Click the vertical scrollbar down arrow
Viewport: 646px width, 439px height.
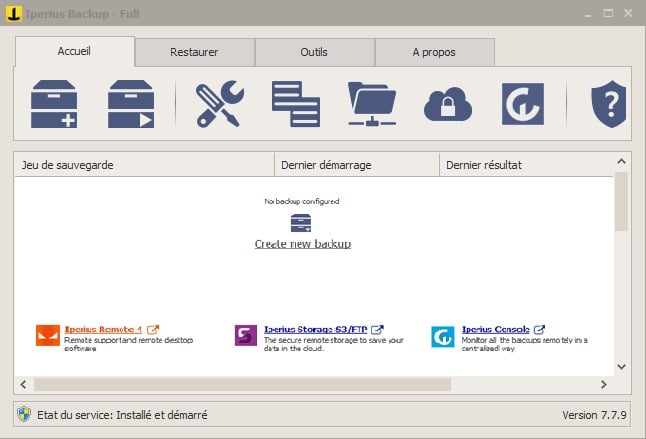pyautogui.click(x=621, y=367)
